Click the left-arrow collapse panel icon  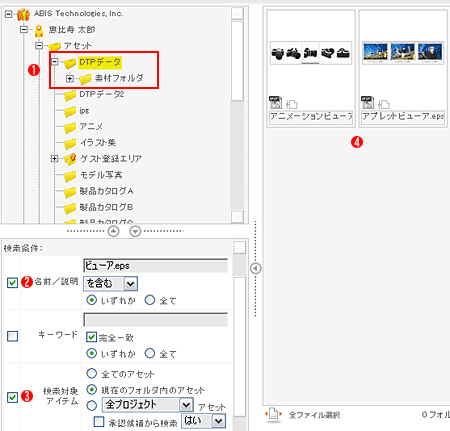coord(256,268)
